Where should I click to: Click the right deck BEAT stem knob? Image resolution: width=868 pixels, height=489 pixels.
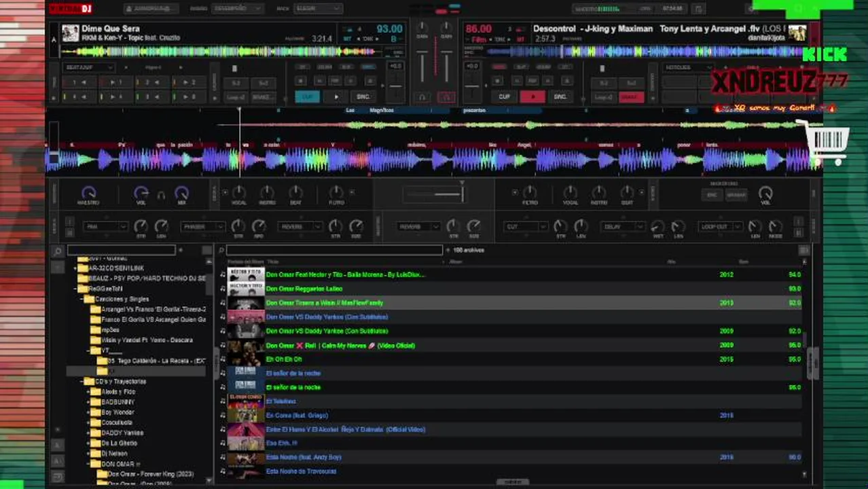point(628,192)
